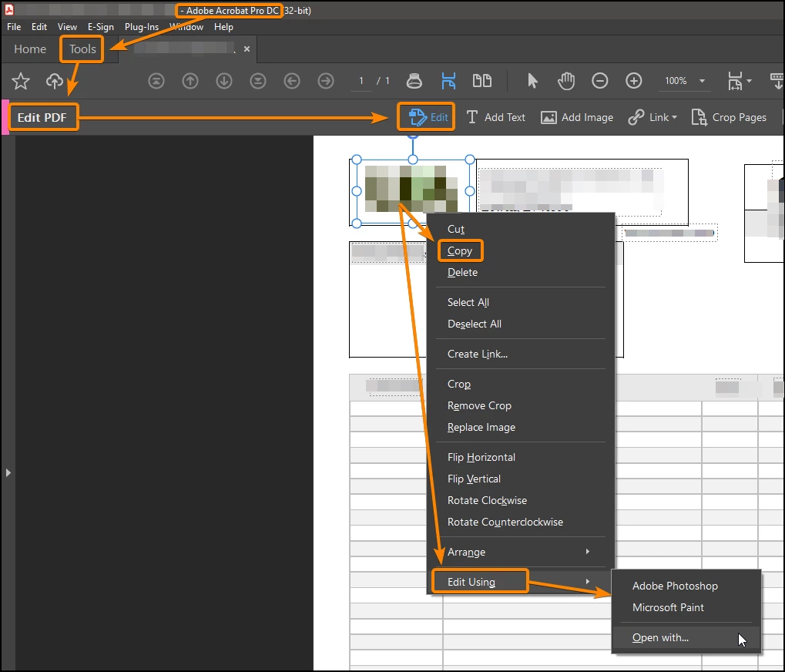785x672 pixels.
Task: Go to last page icon
Action: click(258, 81)
